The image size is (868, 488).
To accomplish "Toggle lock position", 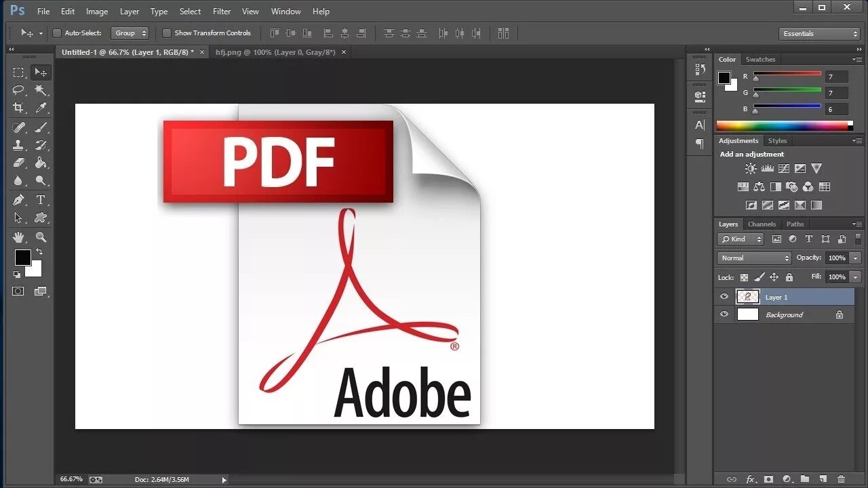I will click(774, 277).
